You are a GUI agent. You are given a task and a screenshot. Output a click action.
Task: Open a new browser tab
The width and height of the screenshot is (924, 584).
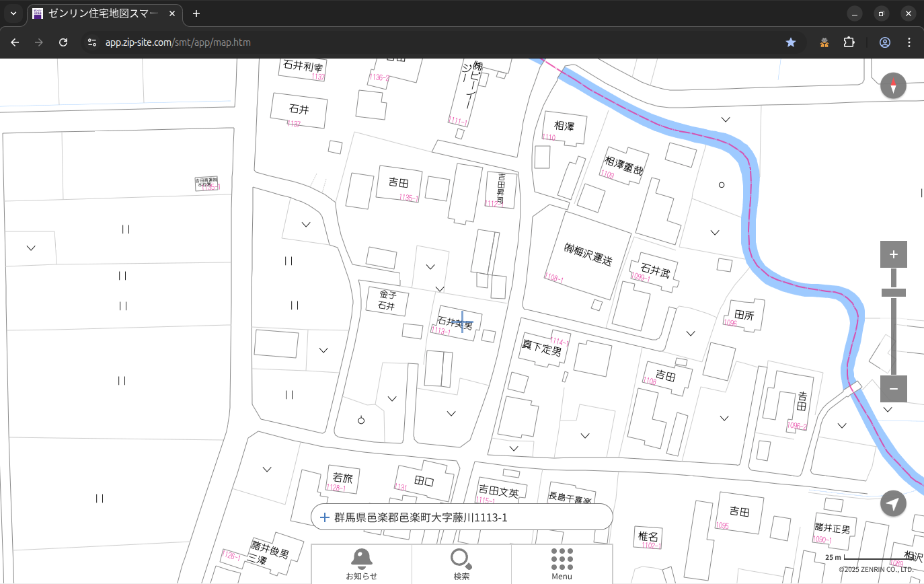coord(196,13)
